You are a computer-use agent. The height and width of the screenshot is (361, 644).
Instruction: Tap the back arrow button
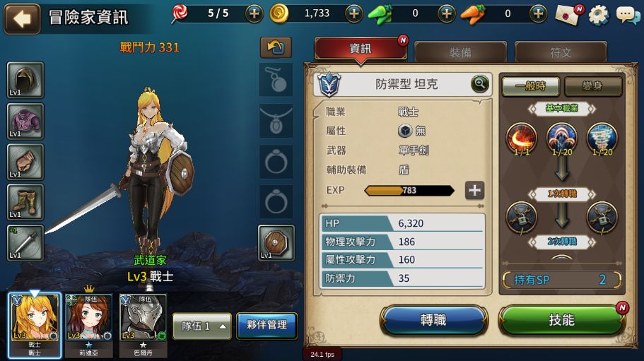click(22, 18)
